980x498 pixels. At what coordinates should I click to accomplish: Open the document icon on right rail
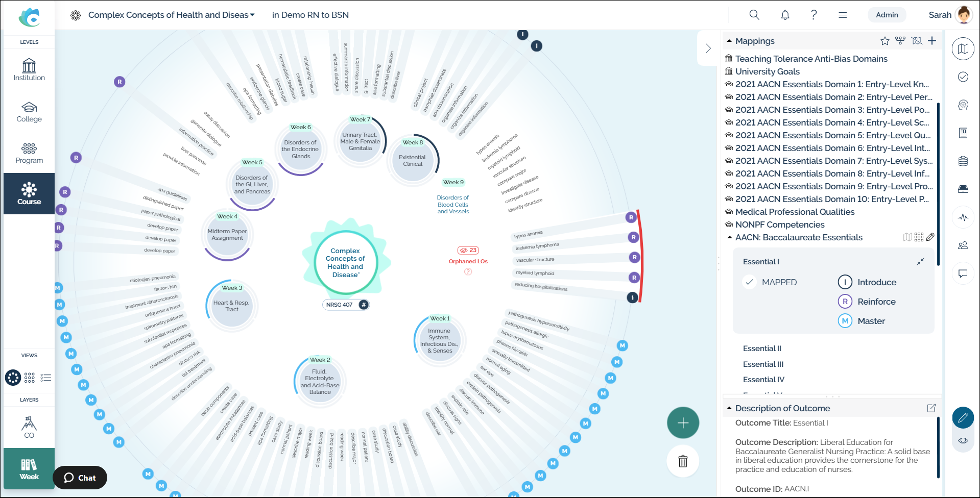point(963,133)
